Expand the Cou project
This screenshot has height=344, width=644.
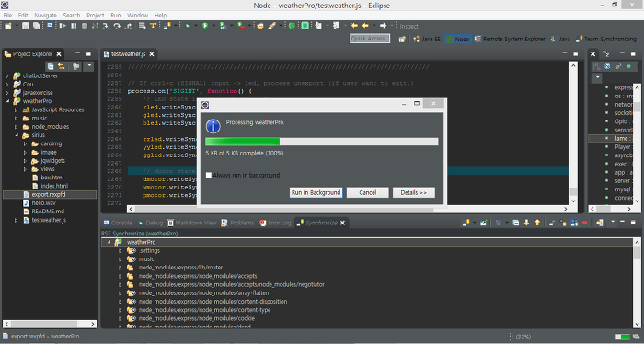point(7,84)
